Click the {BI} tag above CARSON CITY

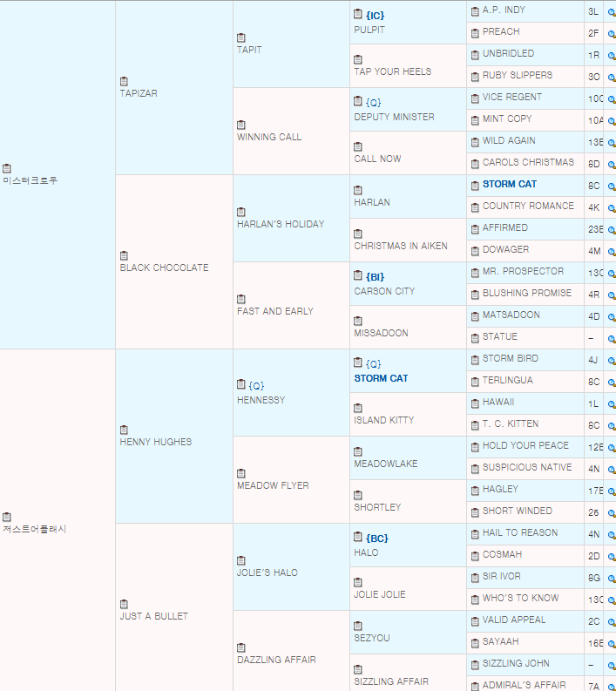coord(375,276)
